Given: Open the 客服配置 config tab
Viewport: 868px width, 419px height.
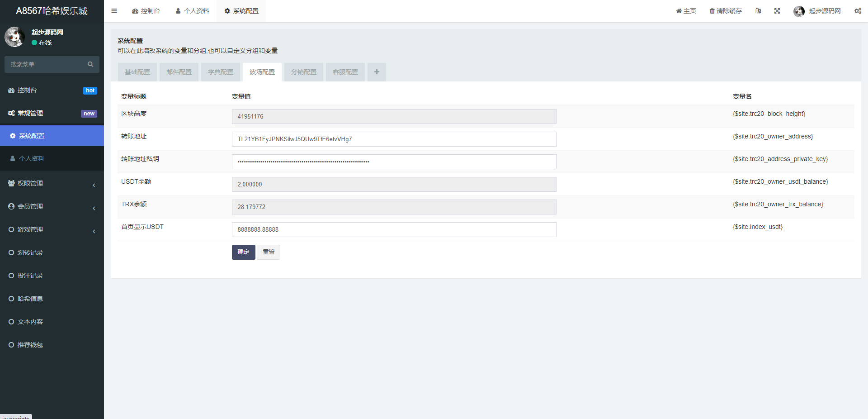Looking at the screenshot, I should 345,72.
